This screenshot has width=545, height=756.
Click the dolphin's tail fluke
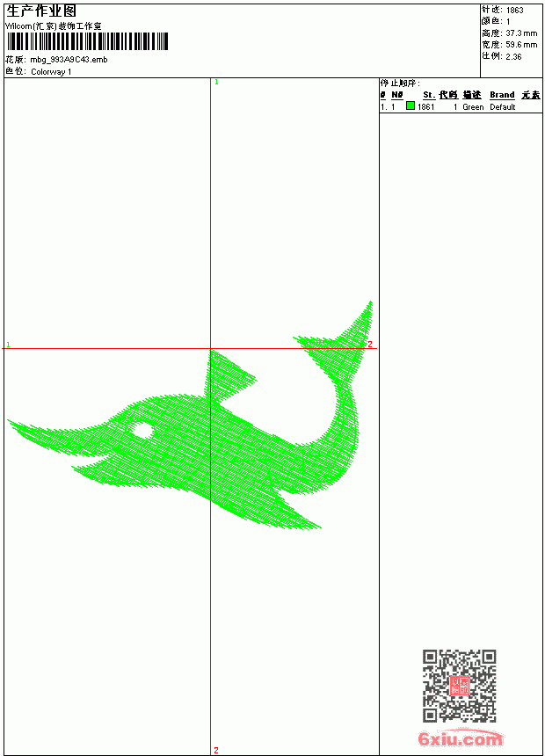pyautogui.click(x=340, y=338)
